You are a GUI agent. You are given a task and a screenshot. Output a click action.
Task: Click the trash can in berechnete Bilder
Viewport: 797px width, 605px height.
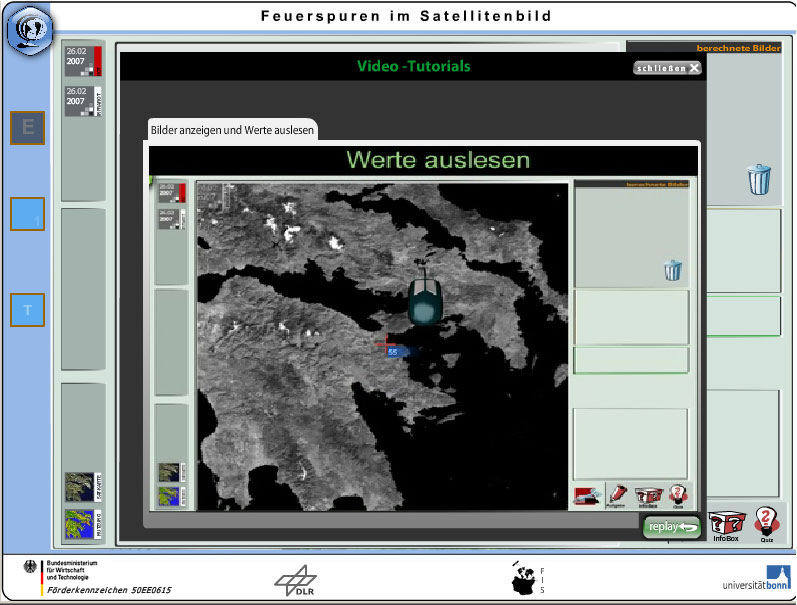[x=759, y=179]
